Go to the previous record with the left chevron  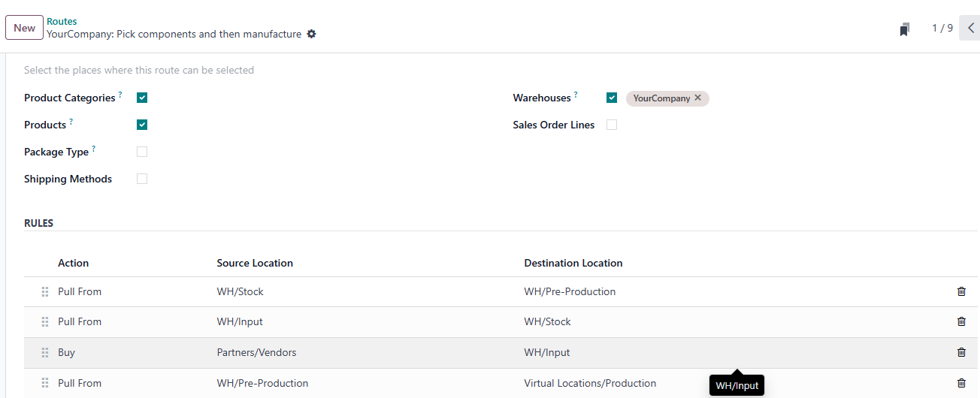pos(970,28)
